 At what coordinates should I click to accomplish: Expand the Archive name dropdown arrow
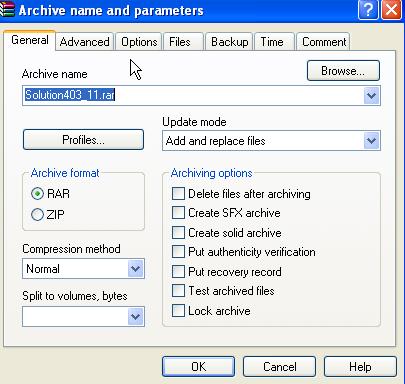[371, 96]
